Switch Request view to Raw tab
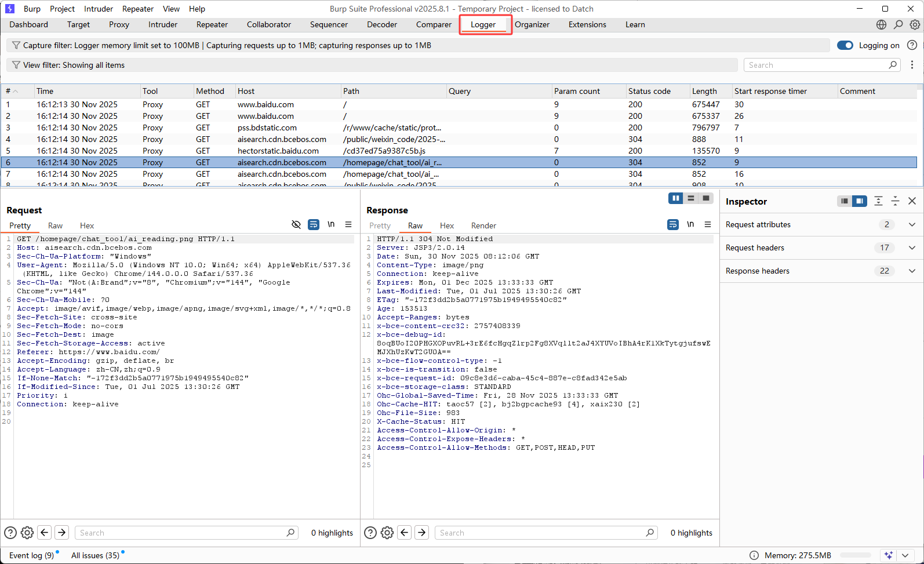The image size is (924, 564). (x=55, y=225)
